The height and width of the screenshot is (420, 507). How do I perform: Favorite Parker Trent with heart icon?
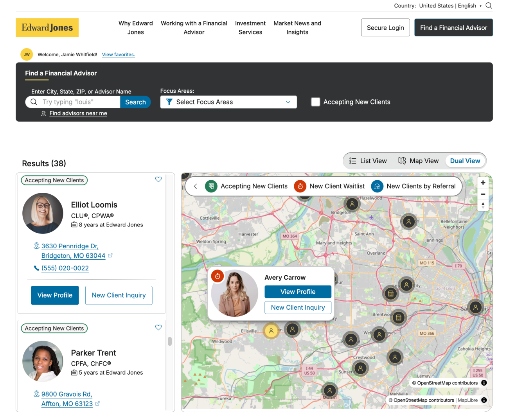pos(158,328)
